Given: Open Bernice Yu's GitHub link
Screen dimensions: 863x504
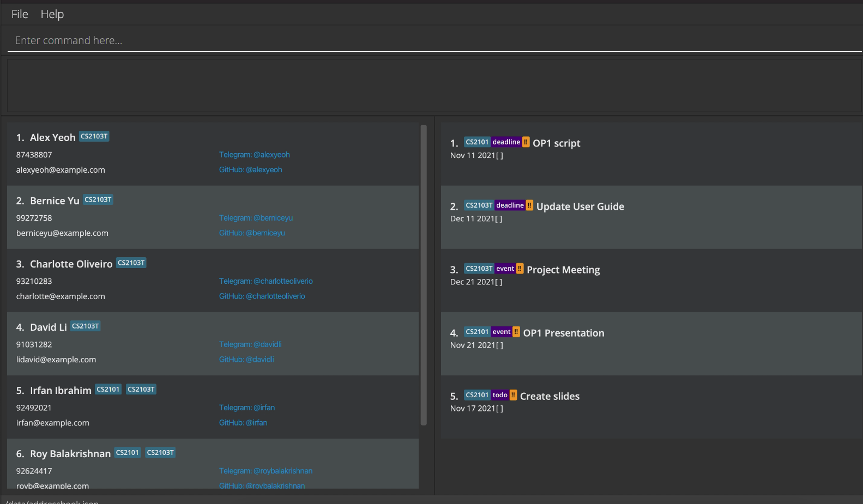Looking at the screenshot, I should point(252,233).
